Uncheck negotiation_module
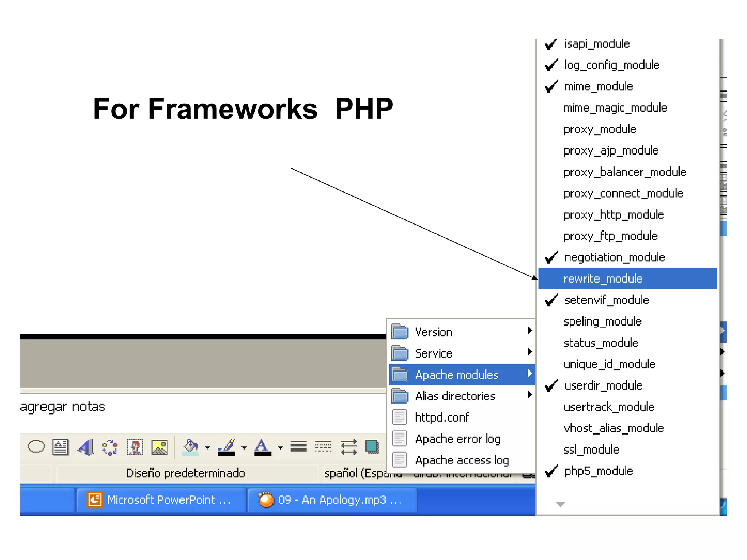This screenshot has width=747, height=560. tap(628, 257)
